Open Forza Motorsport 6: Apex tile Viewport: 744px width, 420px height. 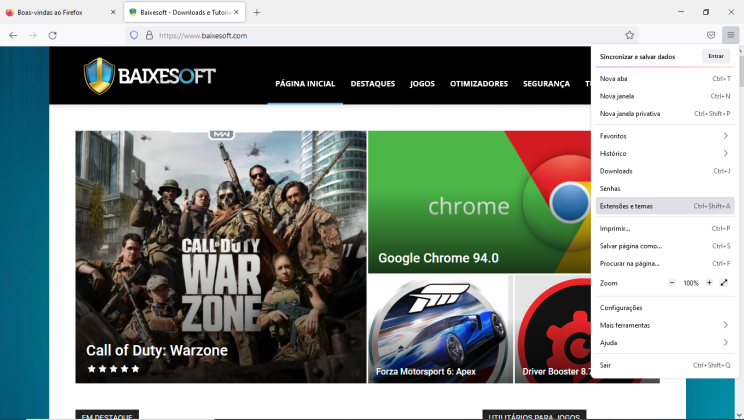click(x=440, y=329)
